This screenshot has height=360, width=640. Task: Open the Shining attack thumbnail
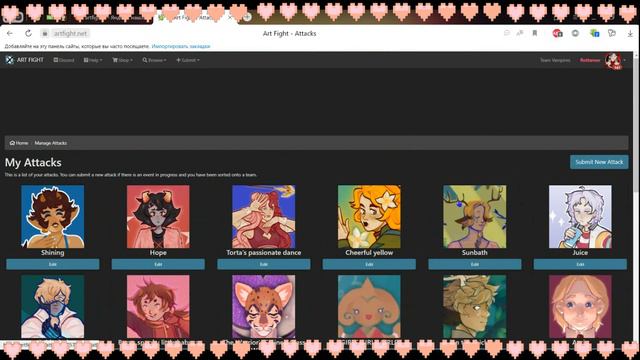point(53,217)
